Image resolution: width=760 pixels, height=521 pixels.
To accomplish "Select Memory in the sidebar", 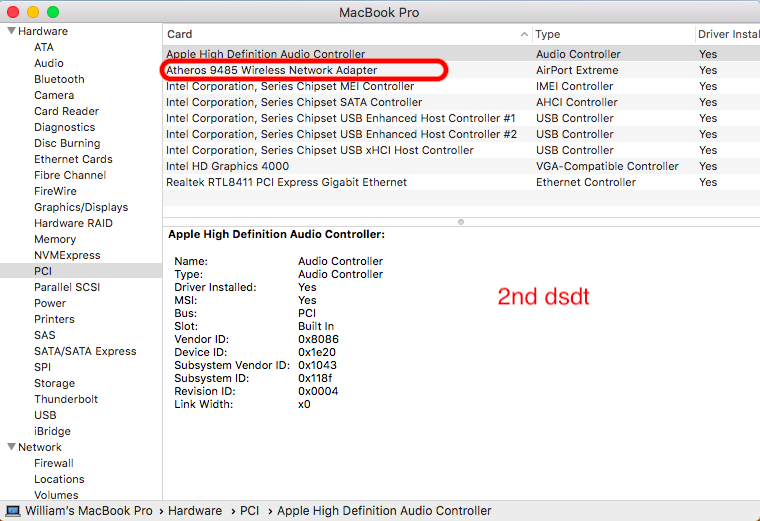I will [x=55, y=239].
